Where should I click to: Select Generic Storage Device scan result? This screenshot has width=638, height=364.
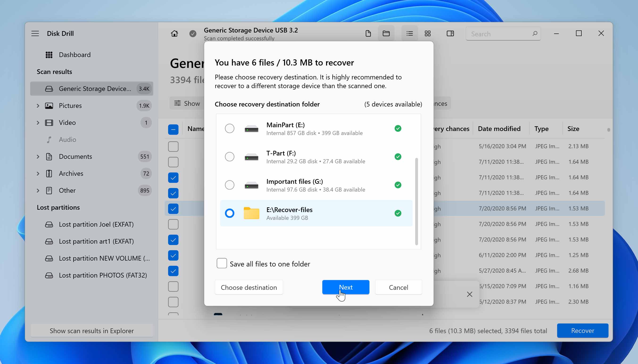point(91,89)
